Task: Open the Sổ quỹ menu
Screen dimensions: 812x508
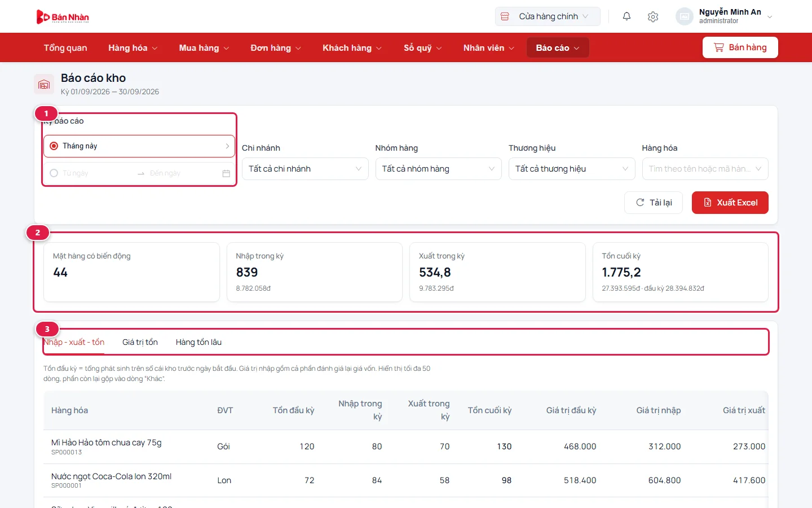Action: [423, 48]
